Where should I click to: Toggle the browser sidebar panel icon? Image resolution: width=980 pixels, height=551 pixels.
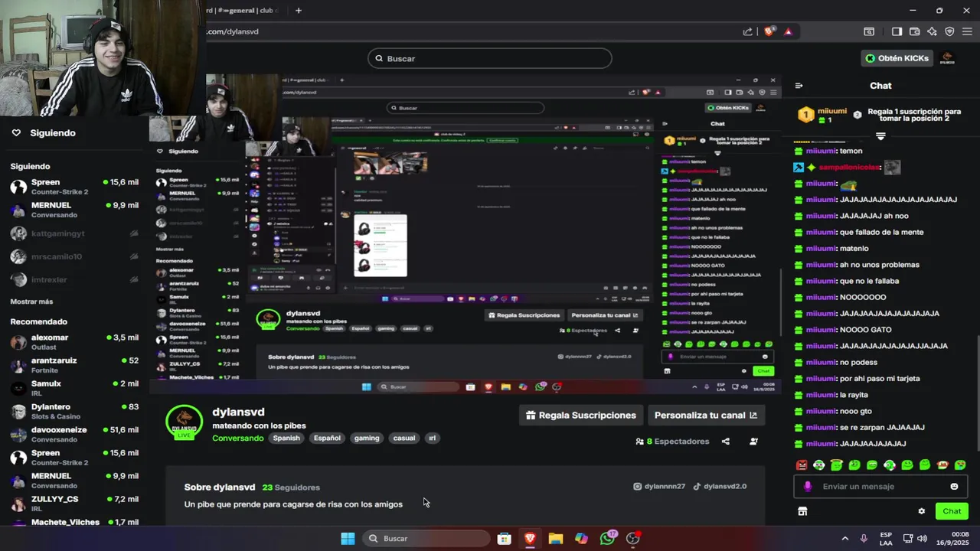pos(897,31)
